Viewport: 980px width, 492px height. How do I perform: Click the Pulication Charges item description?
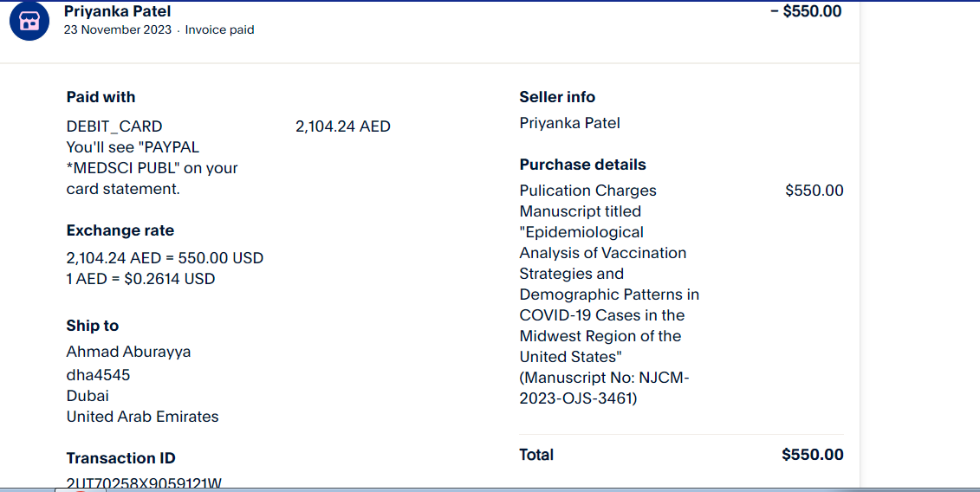click(587, 191)
